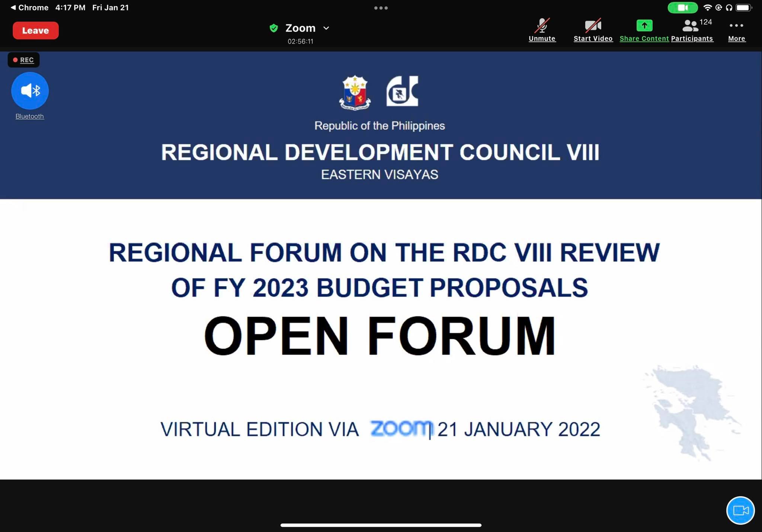Screen dimensions: 762x532
Task: Tap the NEDA logo on the slide
Action: pyautogui.click(x=402, y=91)
